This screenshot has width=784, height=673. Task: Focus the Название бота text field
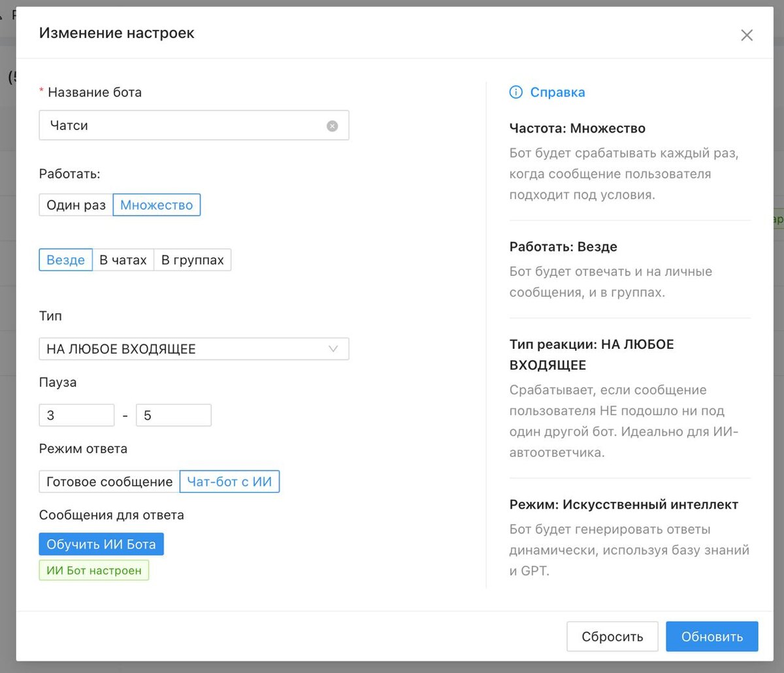coord(183,125)
